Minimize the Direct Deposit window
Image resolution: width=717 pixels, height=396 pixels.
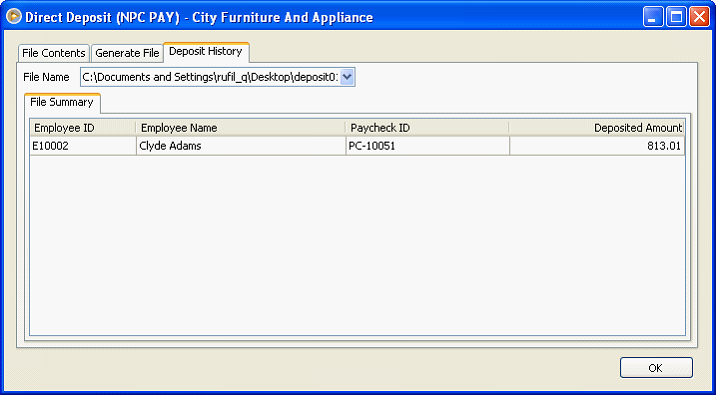click(x=653, y=17)
